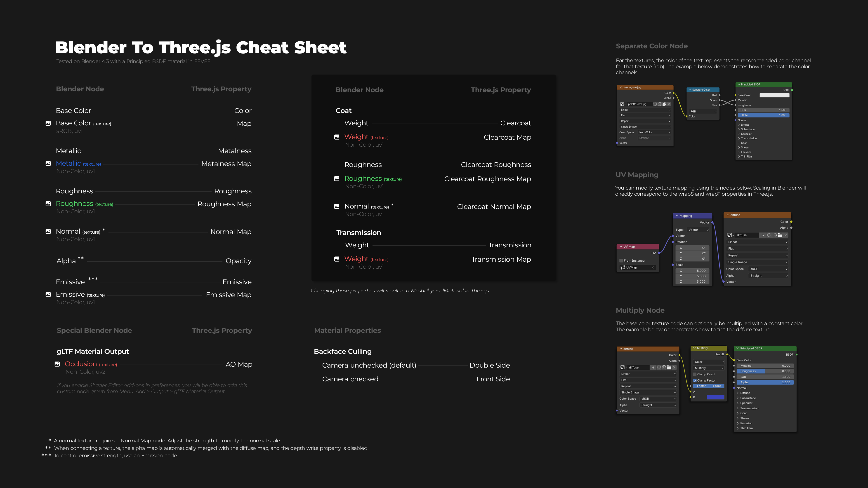Collapse the Multiply node header arrow

(x=694, y=348)
